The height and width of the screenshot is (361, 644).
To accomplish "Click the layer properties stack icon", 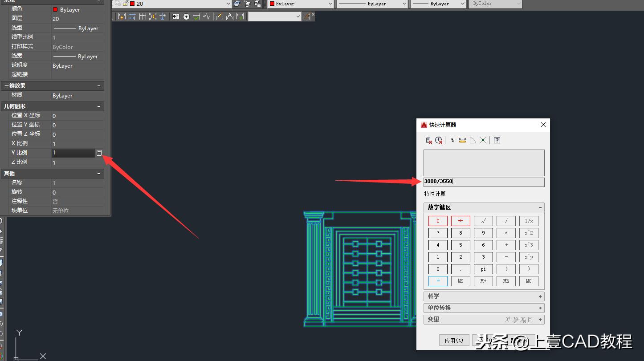I will [237, 4].
